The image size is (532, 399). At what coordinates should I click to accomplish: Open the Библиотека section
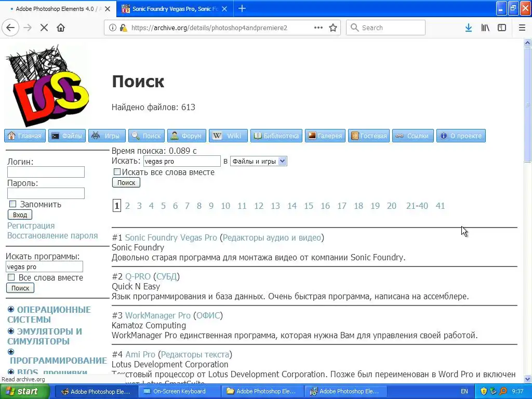pyautogui.click(x=276, y=136)
